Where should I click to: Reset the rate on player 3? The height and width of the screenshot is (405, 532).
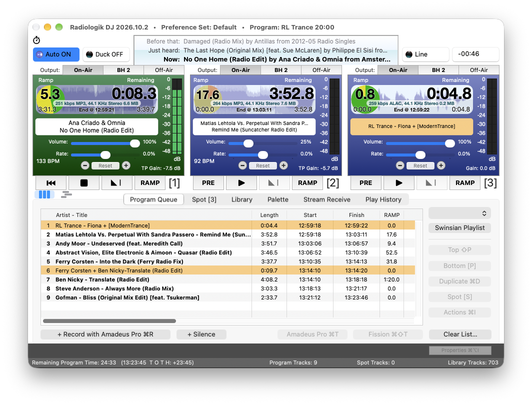(x=420, y=166)
